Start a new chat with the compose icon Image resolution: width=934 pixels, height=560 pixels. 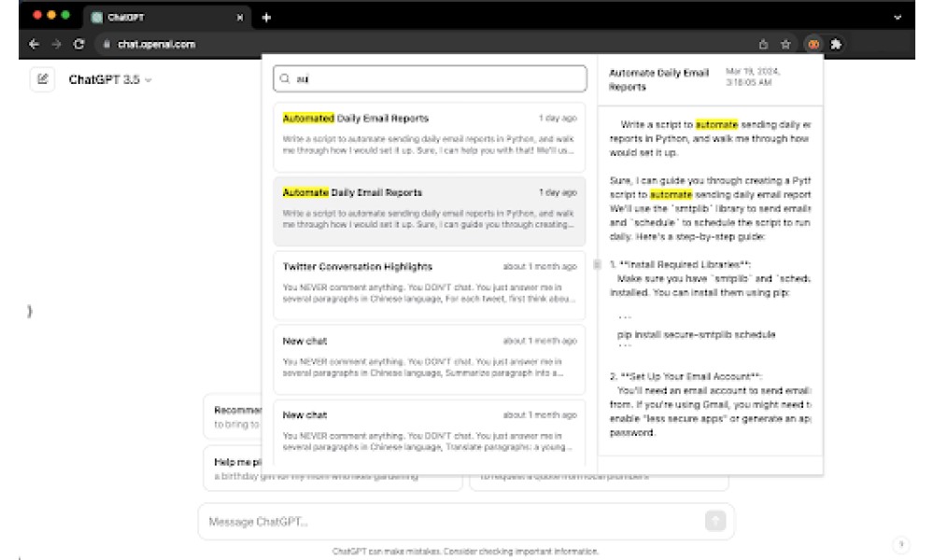(x=42, y=79)
